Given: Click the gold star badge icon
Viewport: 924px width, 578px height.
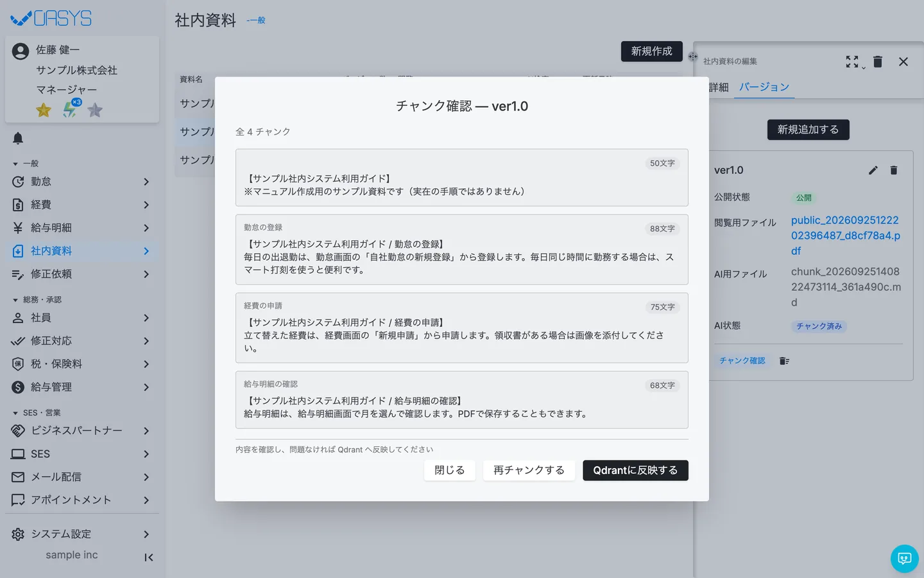Looking at the screenshot, I should pos(44,110).
